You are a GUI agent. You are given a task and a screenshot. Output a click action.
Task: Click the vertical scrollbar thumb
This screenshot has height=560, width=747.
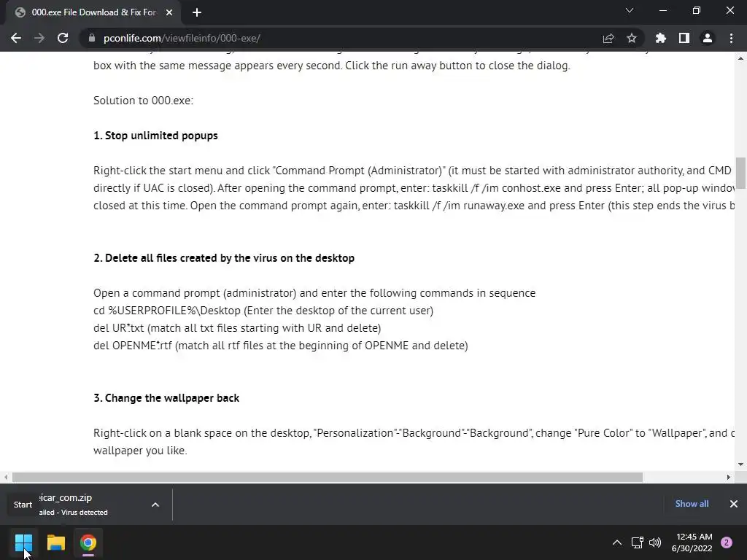click(x=740, y=173)
